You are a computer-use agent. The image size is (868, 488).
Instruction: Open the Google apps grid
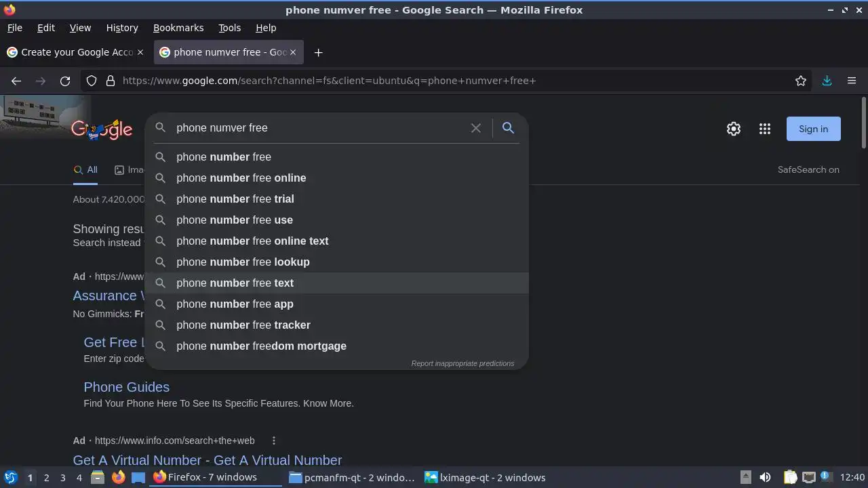pyautogui.click(x=765, y=129)
